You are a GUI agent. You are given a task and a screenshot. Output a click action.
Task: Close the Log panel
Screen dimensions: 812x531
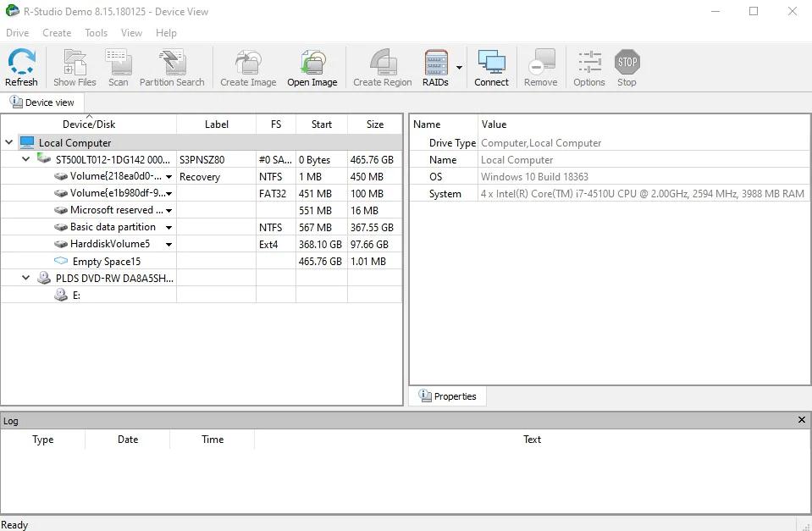coord(802,419)
